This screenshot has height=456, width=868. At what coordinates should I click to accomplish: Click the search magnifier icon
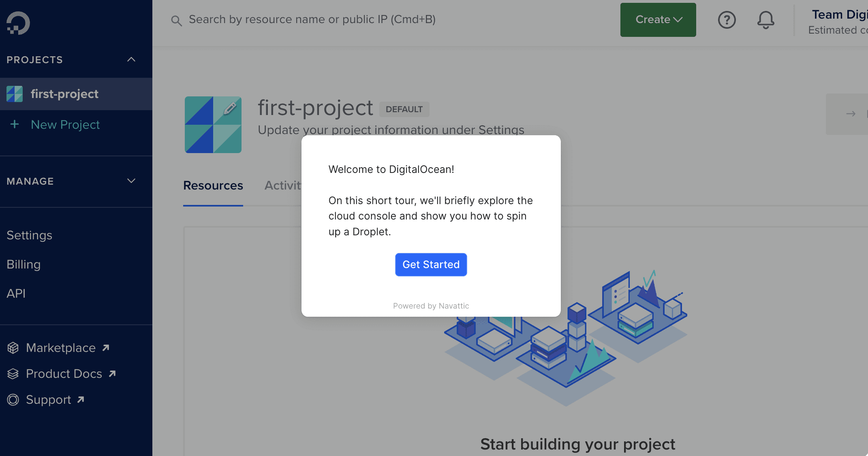click(176, 20)
